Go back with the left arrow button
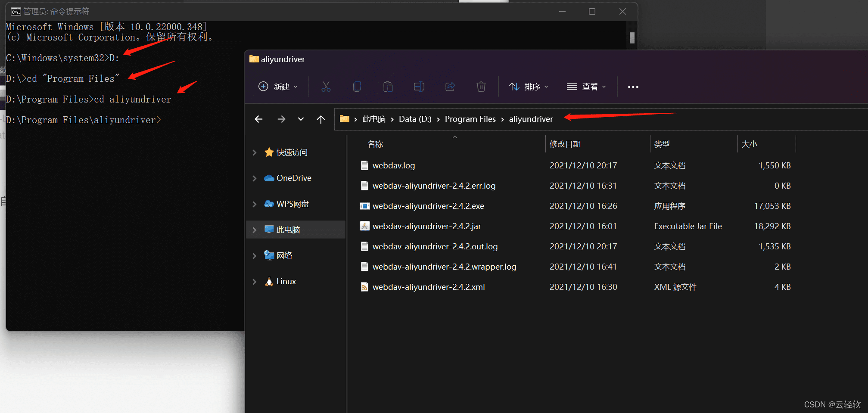 click(x=258, y=119)
